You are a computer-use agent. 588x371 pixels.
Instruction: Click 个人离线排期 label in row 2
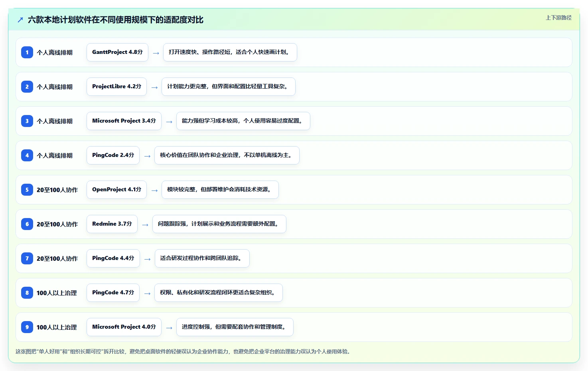pos(55,87)
